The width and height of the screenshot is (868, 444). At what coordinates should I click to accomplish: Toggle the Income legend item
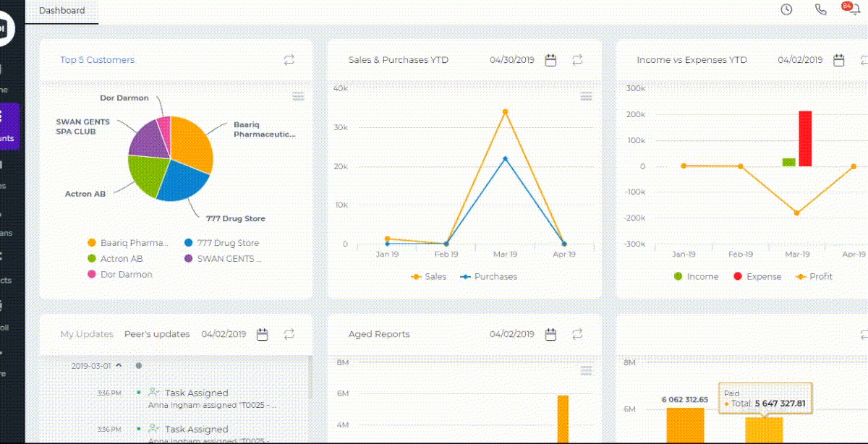[x=696, y=277]
